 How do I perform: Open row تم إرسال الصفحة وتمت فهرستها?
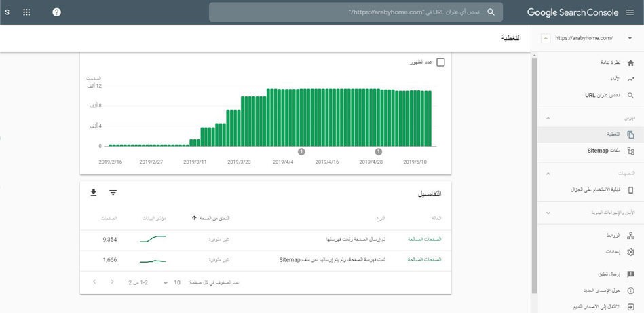pyautogui.click(x=265, y=240)
